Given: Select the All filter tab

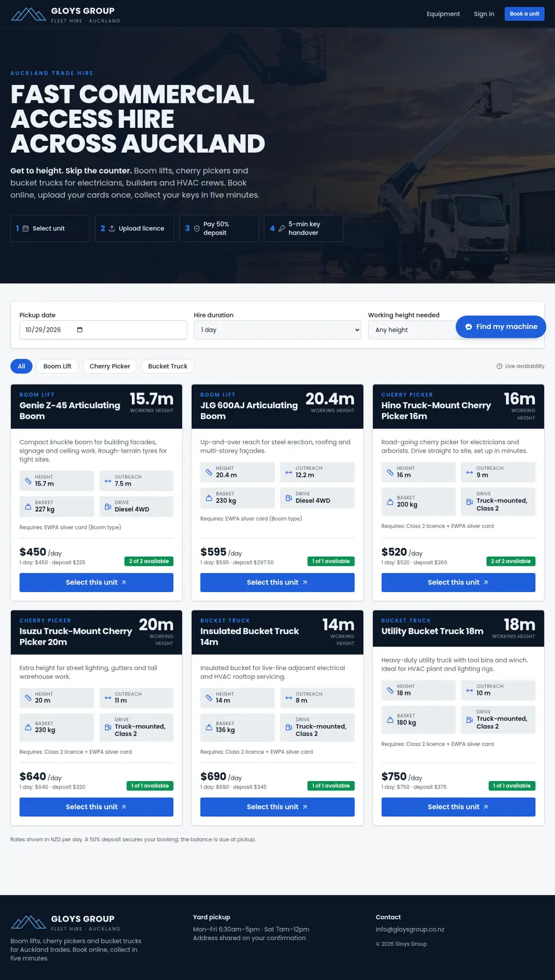Looking at the screenshot, I should click(x=21, y=366).
